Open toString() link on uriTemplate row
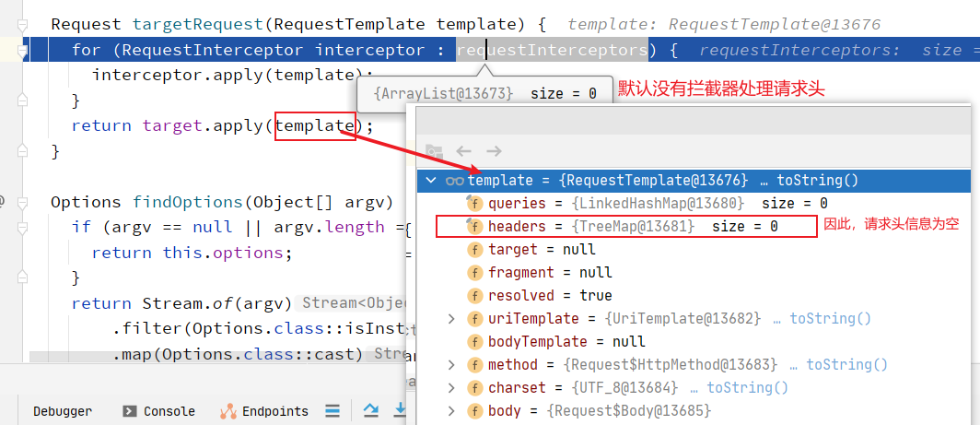This screenshot has width=980, height=425. coord(830,319)
